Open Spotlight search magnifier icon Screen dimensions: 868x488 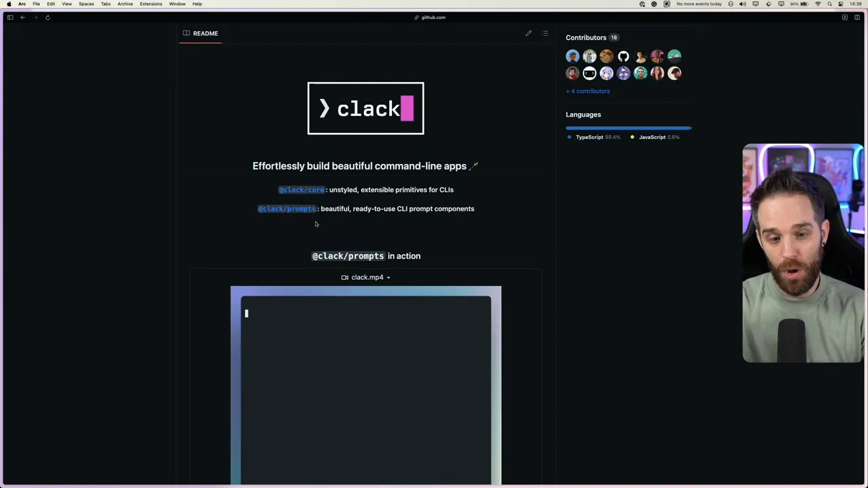pos(829,4)
